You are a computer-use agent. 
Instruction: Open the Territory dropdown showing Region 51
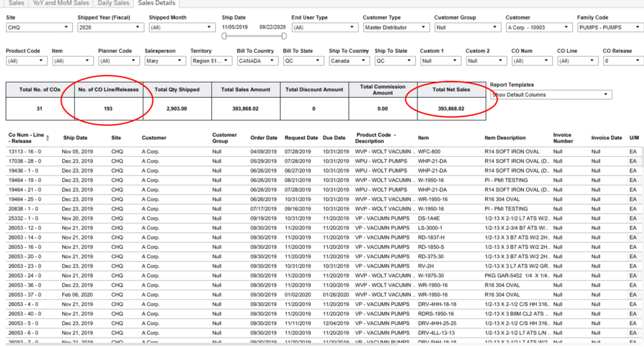(x=211, y=61)
